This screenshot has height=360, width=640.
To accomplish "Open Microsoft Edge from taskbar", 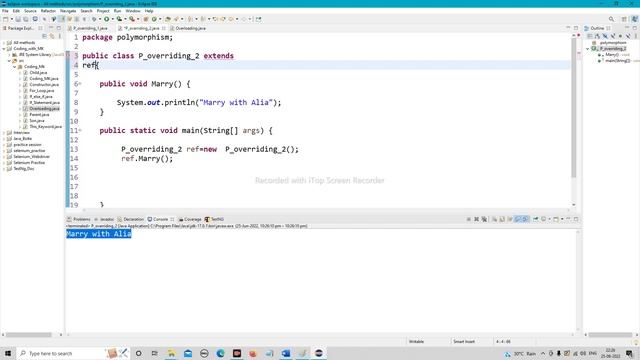I will point(220,353).
